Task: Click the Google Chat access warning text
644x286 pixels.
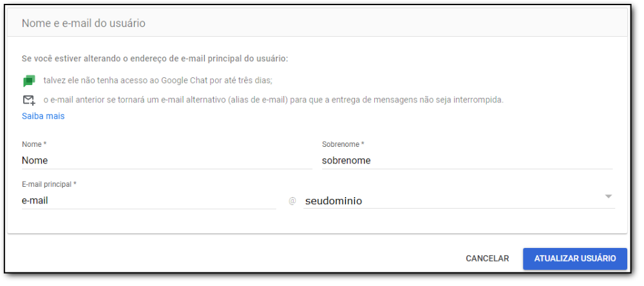Action: 158,81
